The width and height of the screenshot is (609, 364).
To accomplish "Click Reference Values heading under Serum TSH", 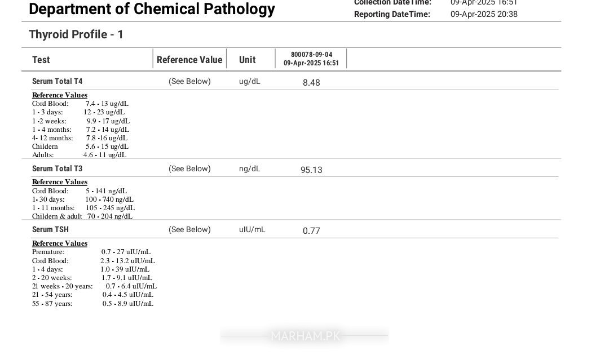I will coord(60,243).
